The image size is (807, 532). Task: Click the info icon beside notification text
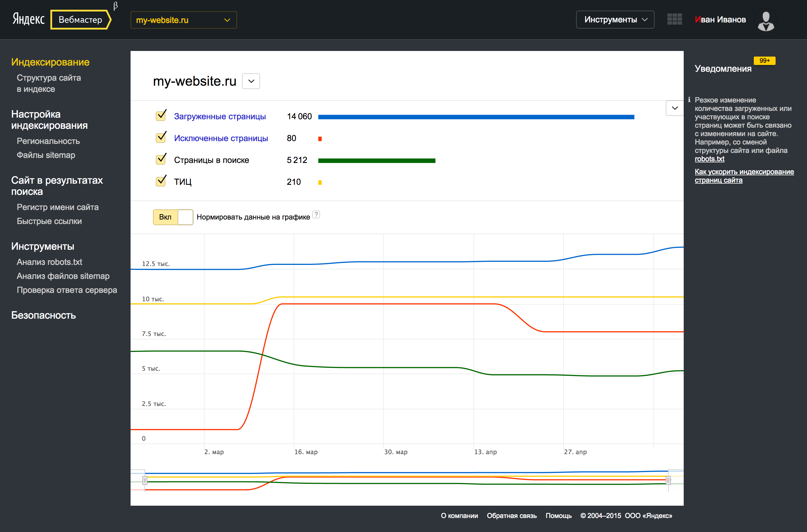point(689,100)
